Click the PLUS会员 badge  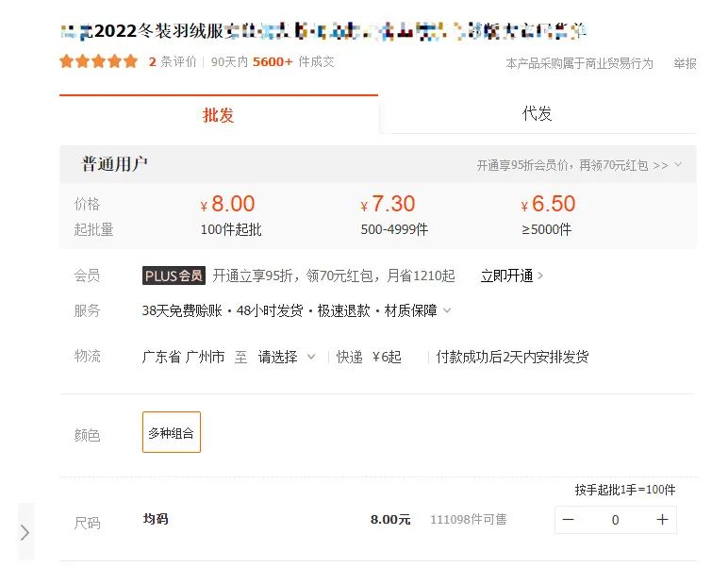pyautogui.click(x=174, y=276)
